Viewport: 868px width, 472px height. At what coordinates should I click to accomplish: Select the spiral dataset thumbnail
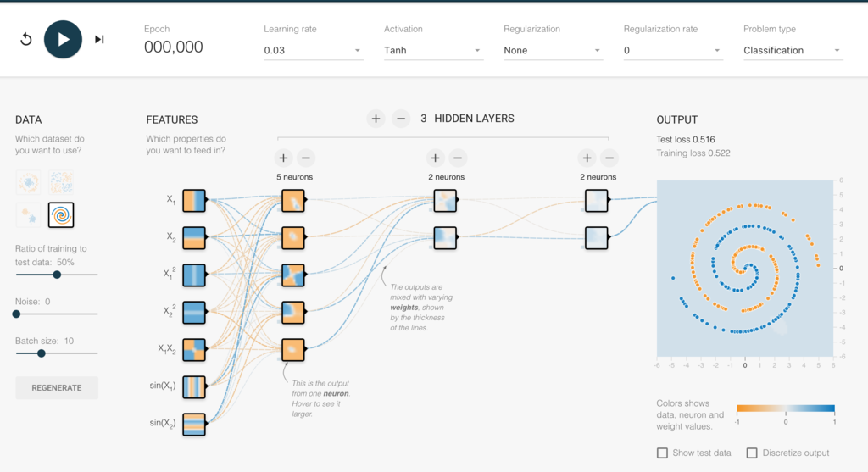[x=61, y=214]
